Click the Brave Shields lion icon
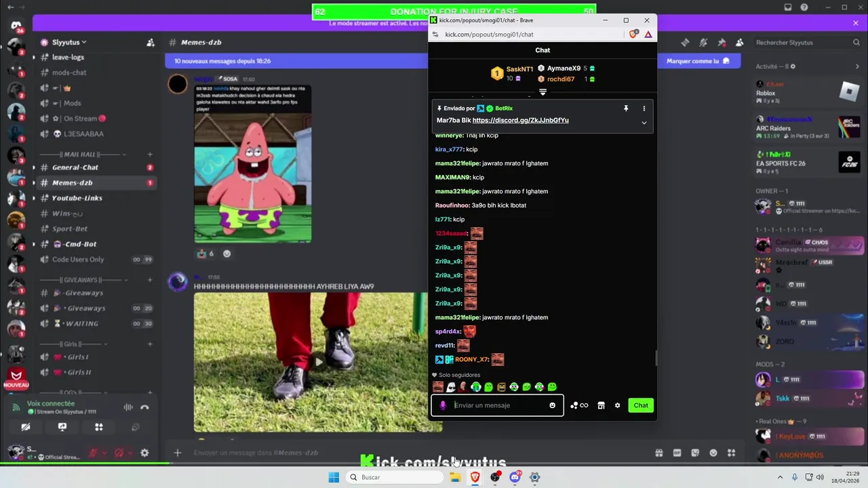This screenshot has width=868, height=488. point(633,35)
